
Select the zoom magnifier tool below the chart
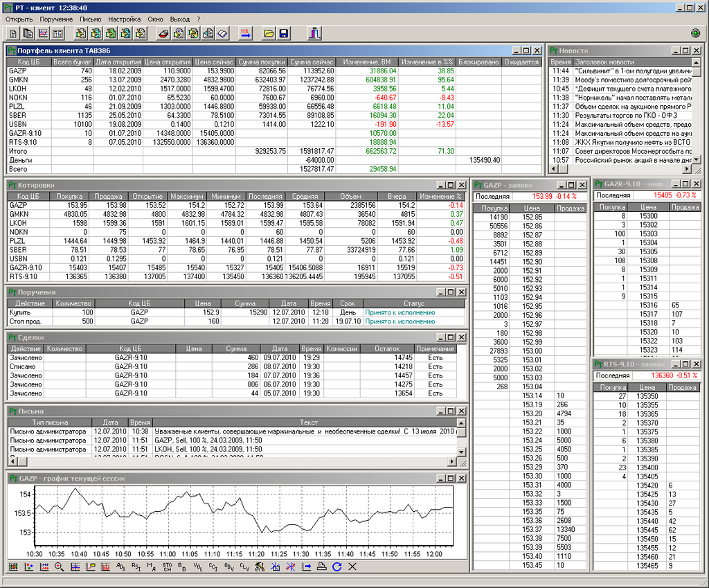click(x=60, y=567)
